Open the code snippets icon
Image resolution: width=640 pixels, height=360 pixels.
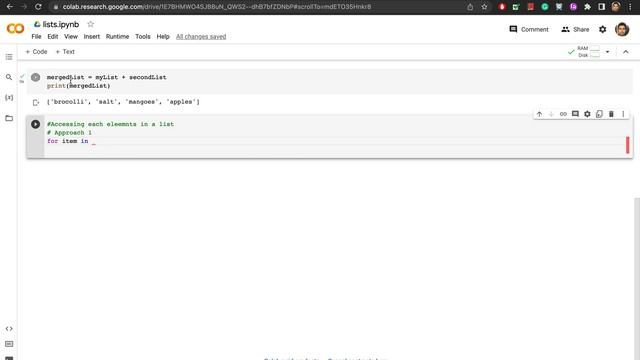tap(9, 329)
